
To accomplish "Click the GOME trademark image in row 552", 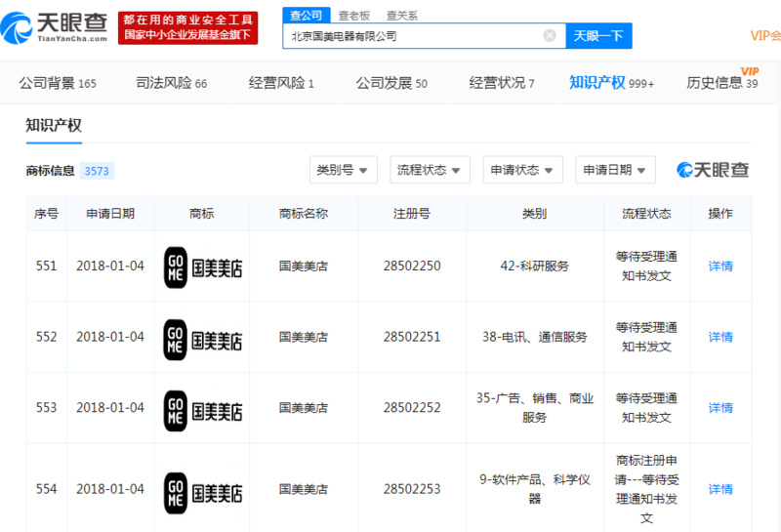I will tap(202, 338).
